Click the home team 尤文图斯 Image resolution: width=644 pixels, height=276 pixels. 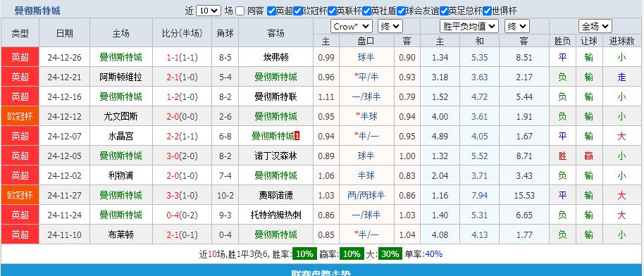[120, 117]
